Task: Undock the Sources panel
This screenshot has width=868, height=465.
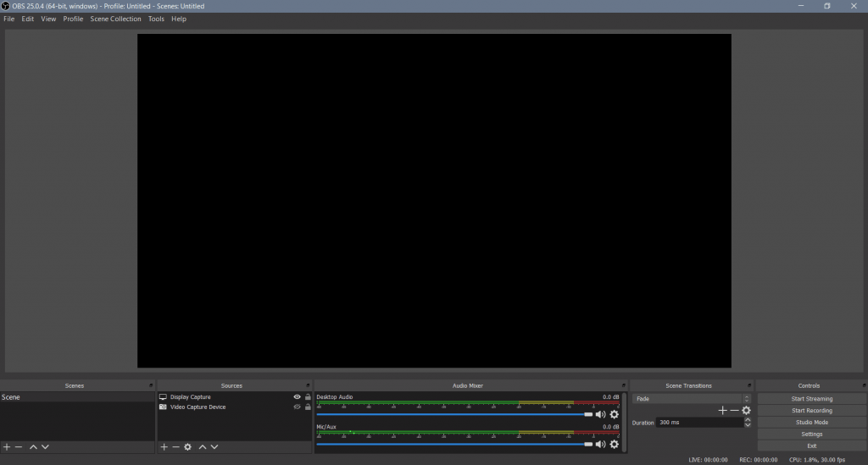Action: coord(308,385)
